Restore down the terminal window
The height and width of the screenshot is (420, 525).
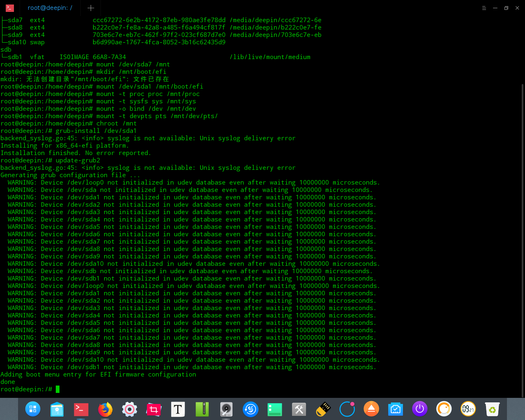(x=506, y=8)
